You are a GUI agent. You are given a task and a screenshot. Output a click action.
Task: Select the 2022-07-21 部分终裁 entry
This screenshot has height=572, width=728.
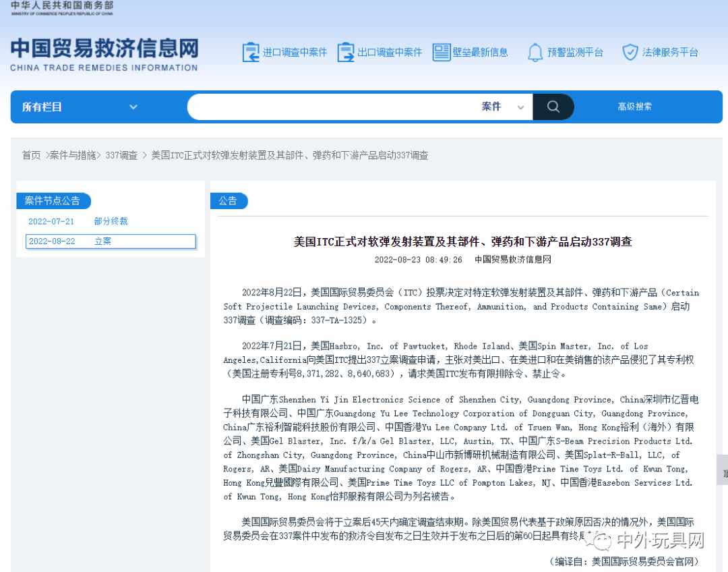click(x=78, y=221)
